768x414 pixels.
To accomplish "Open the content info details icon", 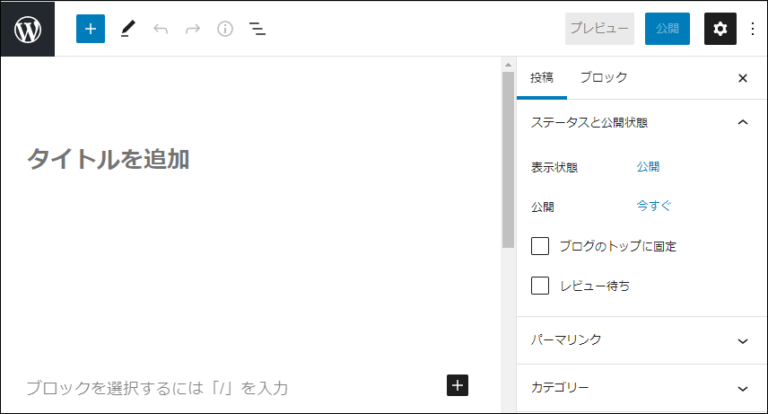I will [x=225, y=29].
